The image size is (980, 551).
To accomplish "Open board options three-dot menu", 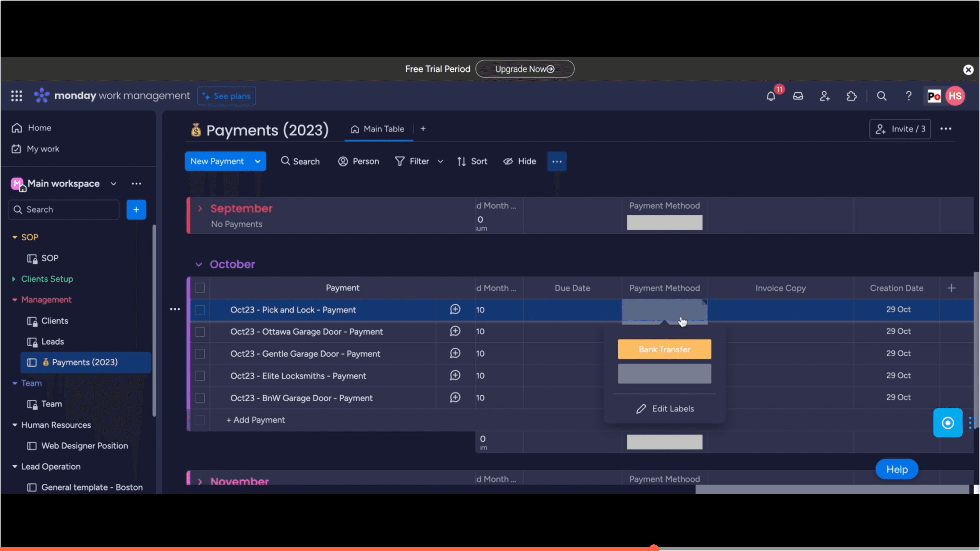I will (946, 129).
